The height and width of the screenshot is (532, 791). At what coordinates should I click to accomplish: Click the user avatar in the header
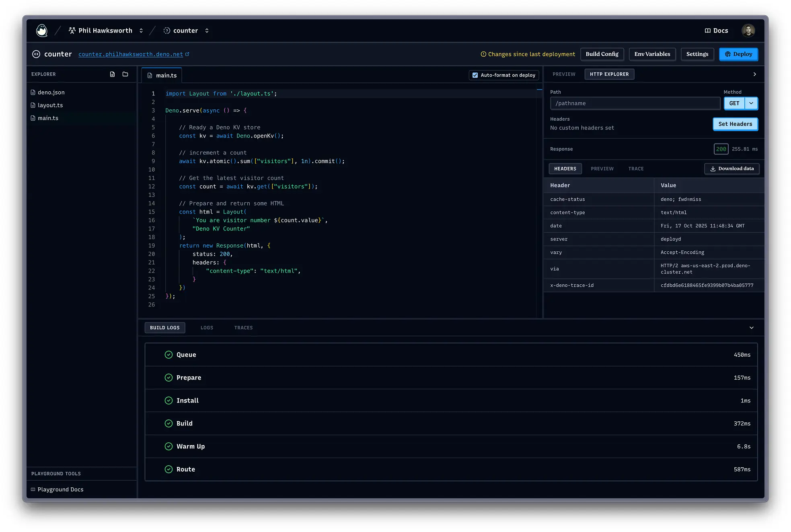pyautogui.click(x=748, y=31)
